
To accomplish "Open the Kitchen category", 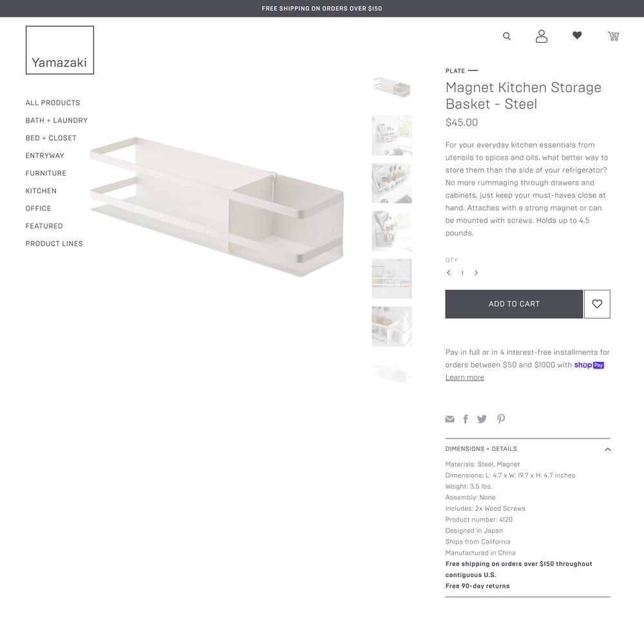I will pos(41,191).
